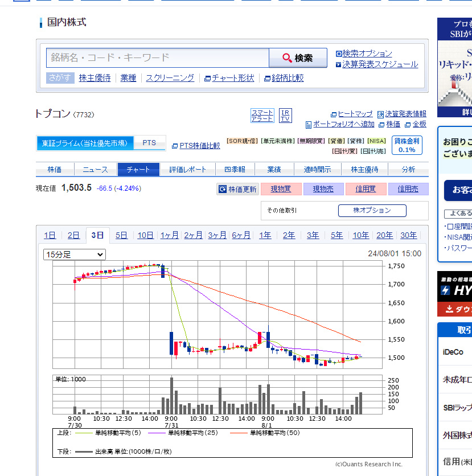
Task: Open チャート形状 link
Action: pos(229,78)
